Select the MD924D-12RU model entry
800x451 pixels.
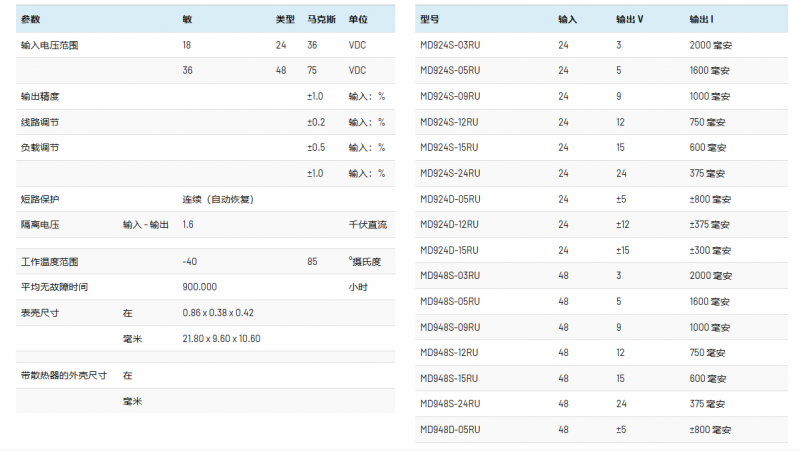[x=449, y=224]
